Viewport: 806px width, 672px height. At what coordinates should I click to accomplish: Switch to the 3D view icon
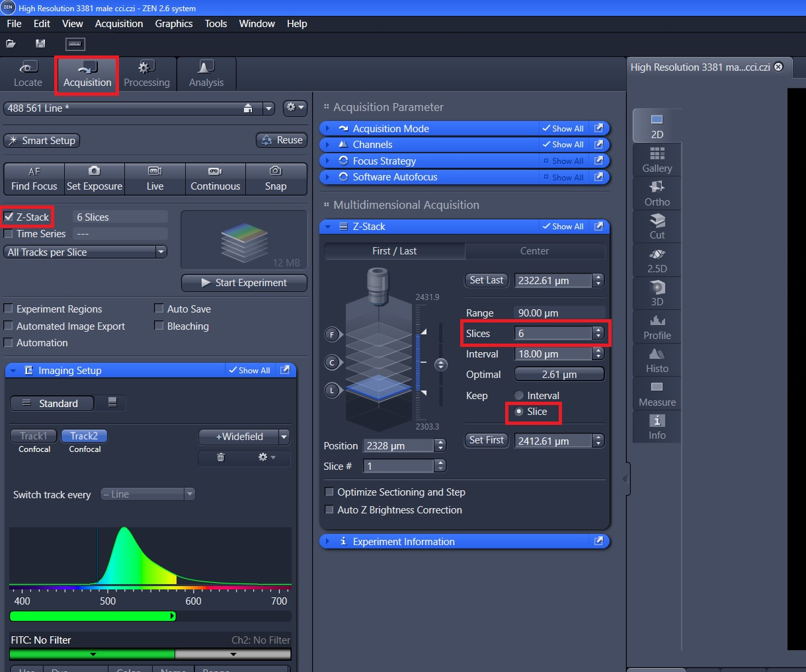click(x=657, y=287)
